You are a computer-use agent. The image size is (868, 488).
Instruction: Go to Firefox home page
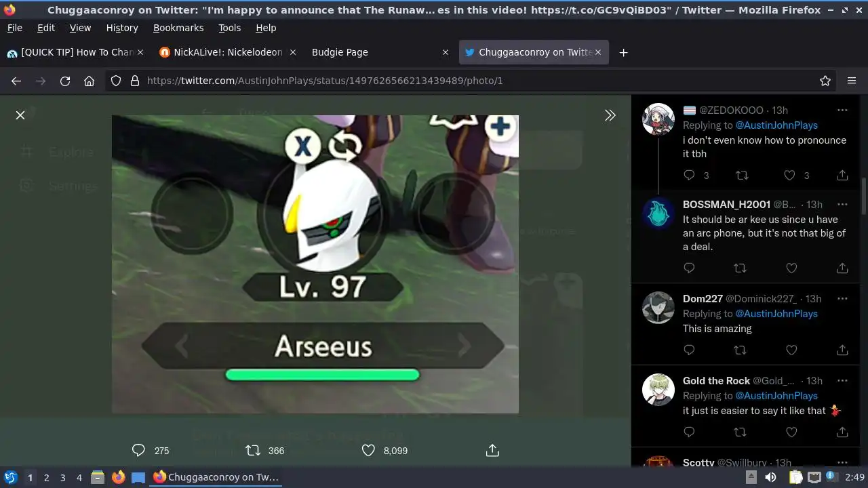[89, 81]
